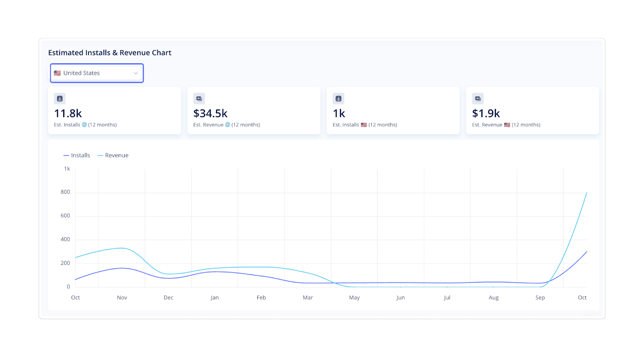Click the Estimated Installs & Revenue Chart title

(x=110, y=53)
